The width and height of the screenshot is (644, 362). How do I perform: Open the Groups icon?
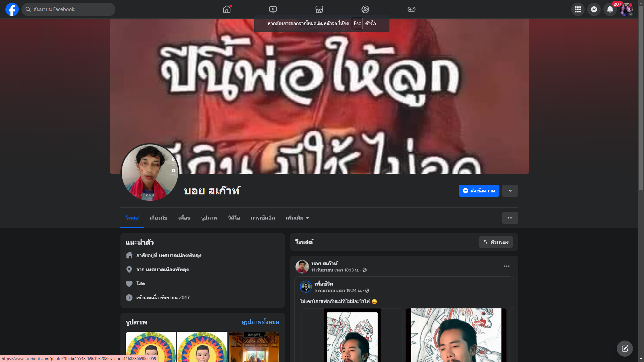(x=365, y=9)
